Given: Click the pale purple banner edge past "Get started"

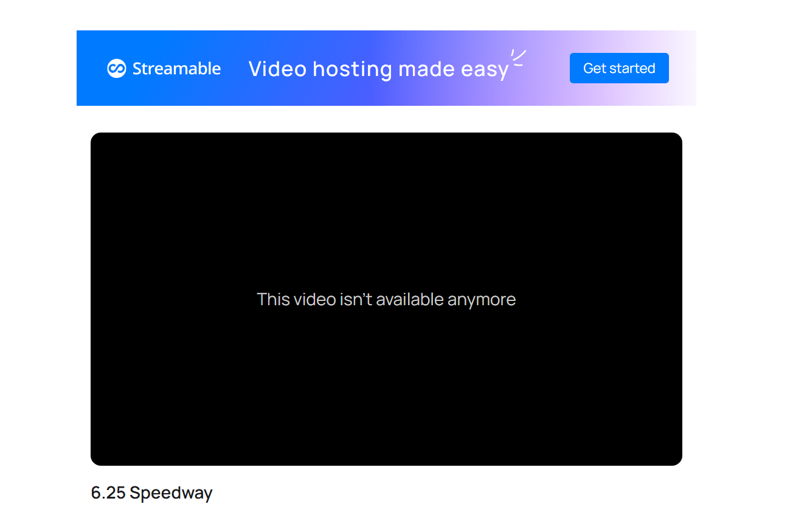Looking at the screenshot, I should point(683,68).
